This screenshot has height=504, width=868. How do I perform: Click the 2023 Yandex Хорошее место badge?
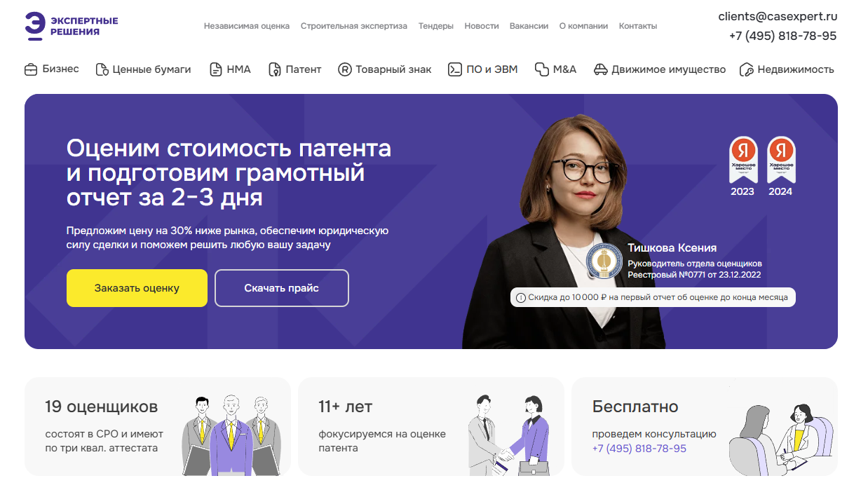[x=742, y=167]
